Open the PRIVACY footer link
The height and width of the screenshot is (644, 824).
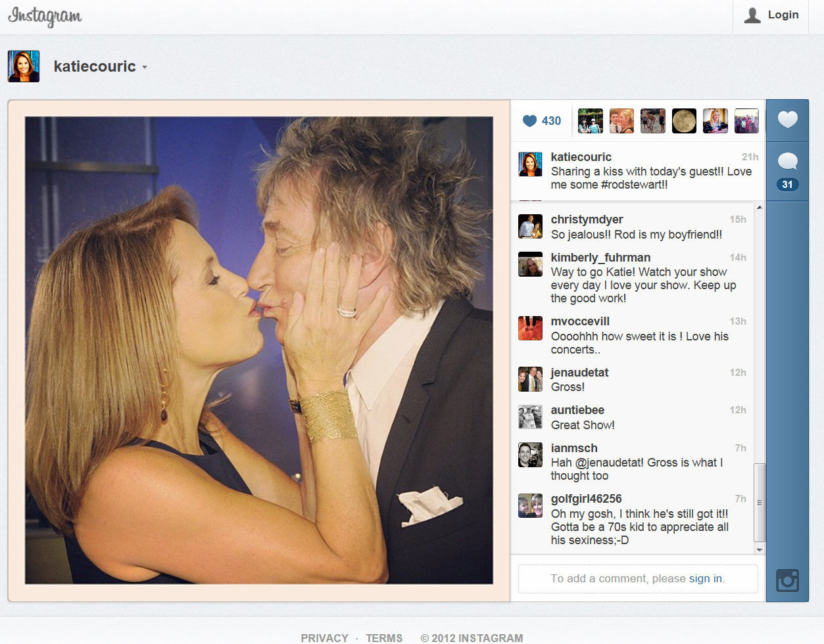[x=324, y=638]
